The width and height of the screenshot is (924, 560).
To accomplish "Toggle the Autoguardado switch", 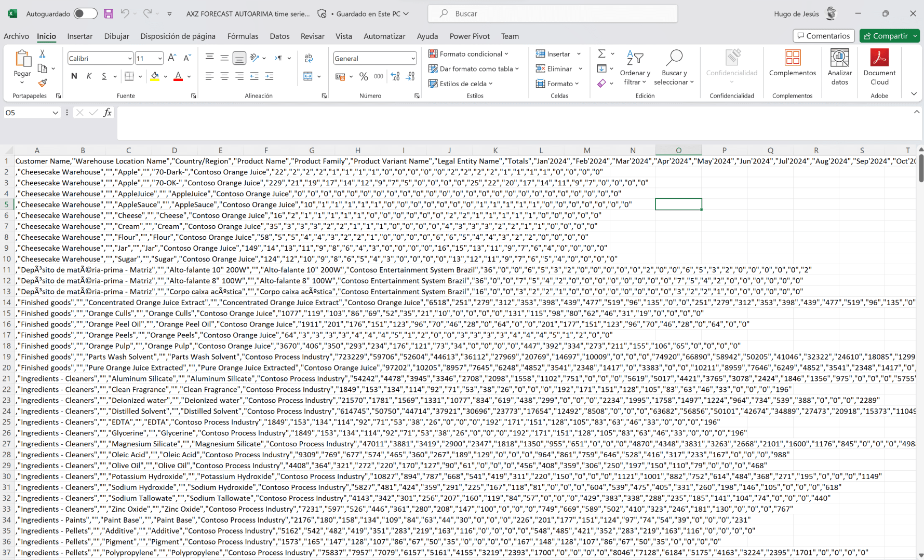I will [x=85, y=14].
